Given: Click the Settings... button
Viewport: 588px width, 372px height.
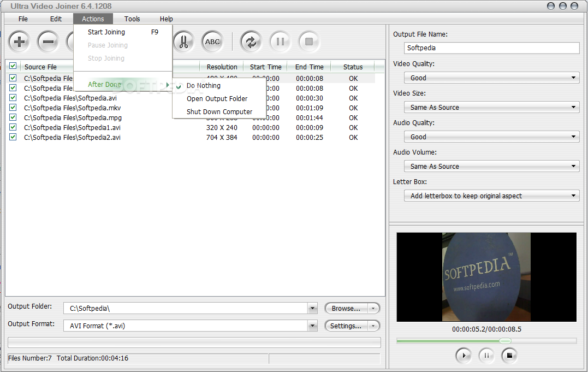Looking at the screenshot, I should (x=346, y=326).
